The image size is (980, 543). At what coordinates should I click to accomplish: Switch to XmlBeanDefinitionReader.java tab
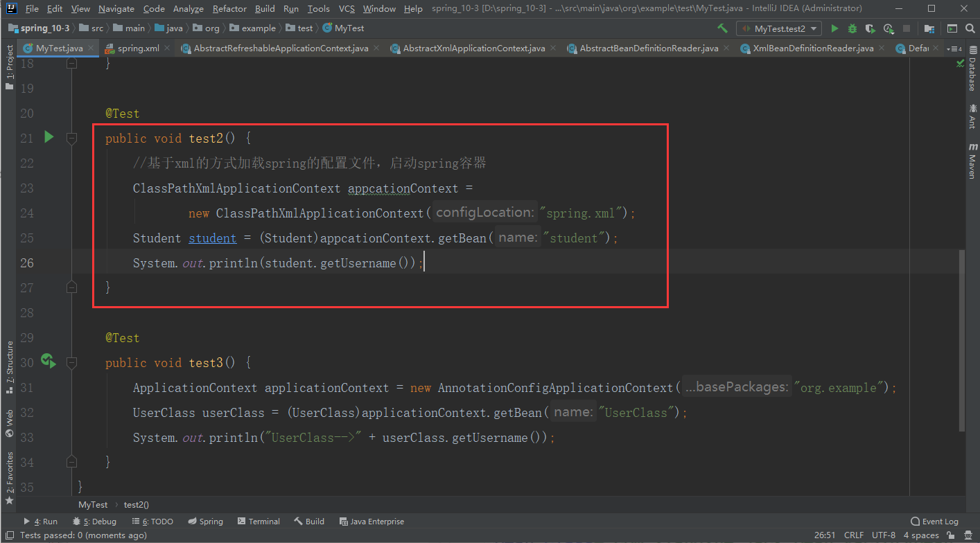[x=814, y=48]
